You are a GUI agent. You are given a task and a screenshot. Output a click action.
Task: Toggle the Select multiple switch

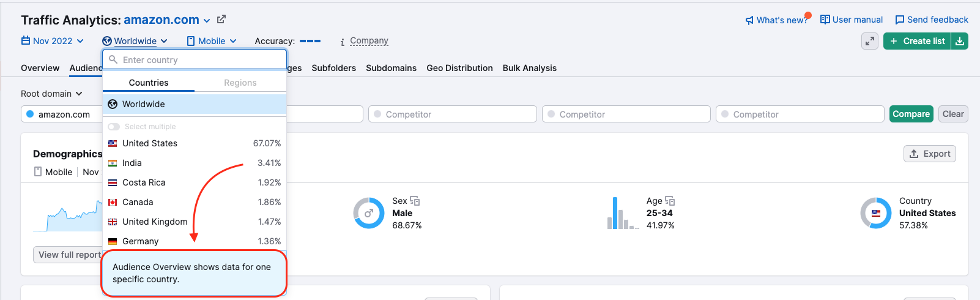point(114,127)
